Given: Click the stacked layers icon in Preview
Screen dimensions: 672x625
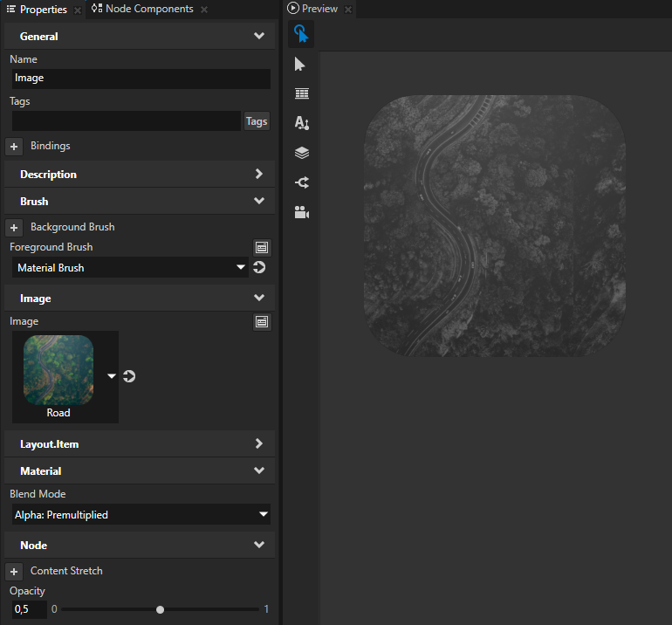Looking at the screenshot, I should 302,153.
